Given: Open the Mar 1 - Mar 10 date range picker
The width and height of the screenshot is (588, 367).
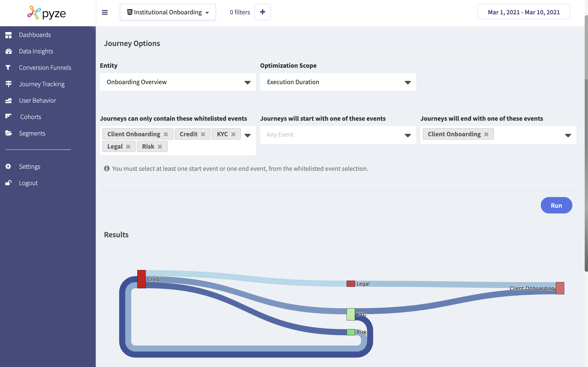Looking at the screenshot, I should (524, 12).
